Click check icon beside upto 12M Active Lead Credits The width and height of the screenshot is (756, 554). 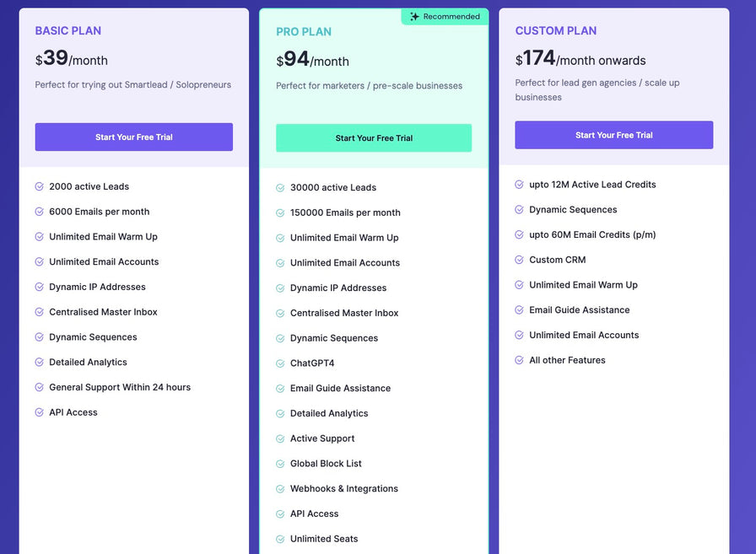[520, 185]
